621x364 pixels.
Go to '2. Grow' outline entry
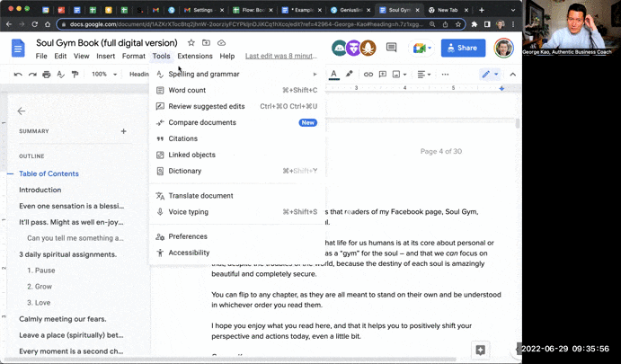pyautogui.click(x=40, y=287)
